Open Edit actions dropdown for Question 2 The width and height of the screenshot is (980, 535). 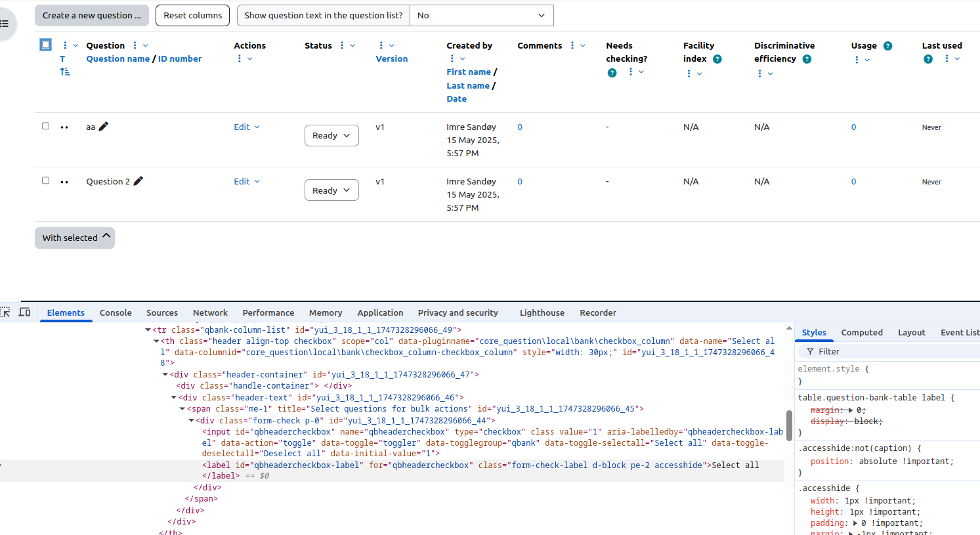coord(247,181)
